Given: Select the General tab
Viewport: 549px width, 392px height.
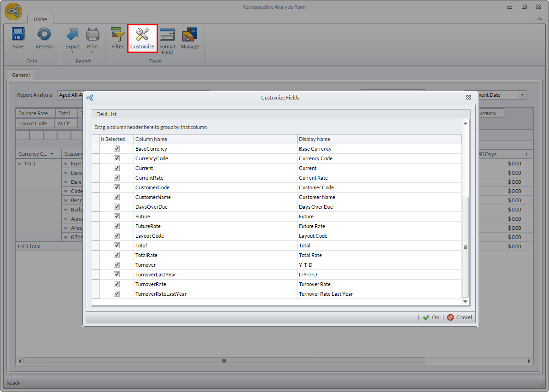Looking at the screenshot, I should click(21, 75).
